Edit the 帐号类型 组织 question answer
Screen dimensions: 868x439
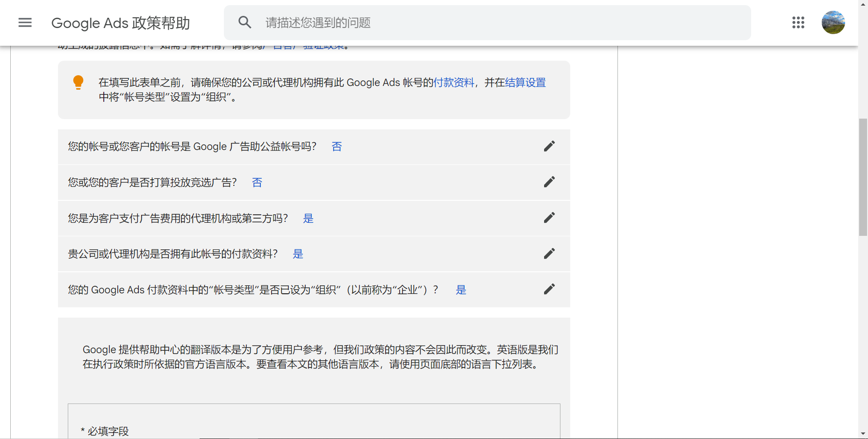tap(549, 289)
